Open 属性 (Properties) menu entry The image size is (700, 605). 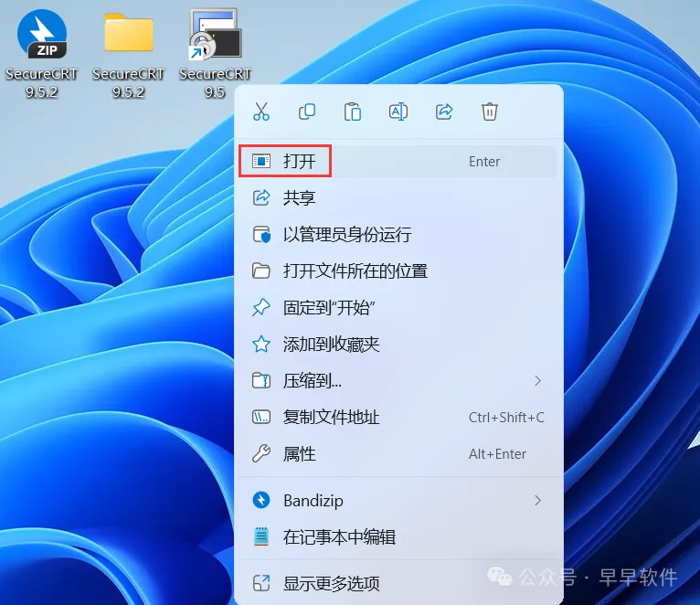point(398,454)
